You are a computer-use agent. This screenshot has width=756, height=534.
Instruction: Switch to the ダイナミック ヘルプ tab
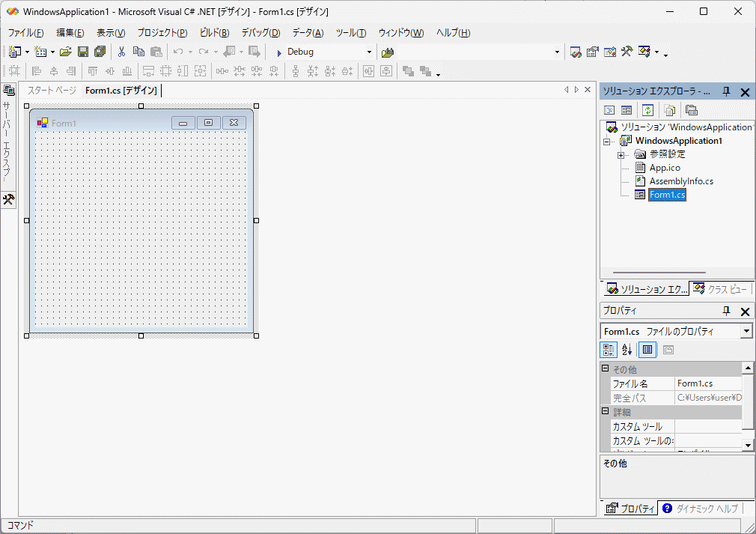700,509
